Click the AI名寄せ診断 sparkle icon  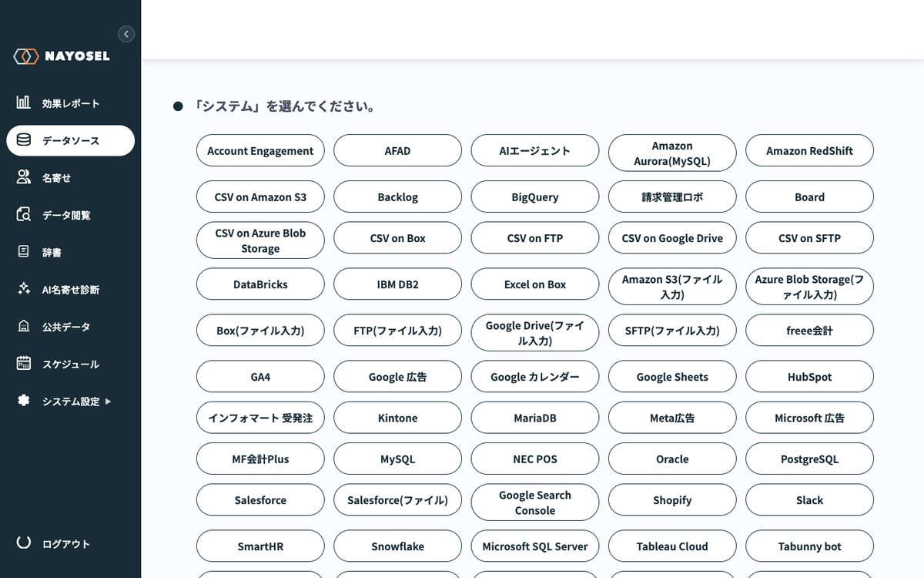tap(24, 289)
